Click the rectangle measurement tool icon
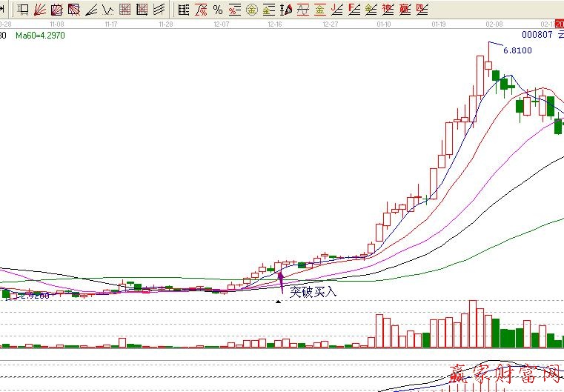Image resolution: width=564 pixels, height=392 pixels. point(23,10)
